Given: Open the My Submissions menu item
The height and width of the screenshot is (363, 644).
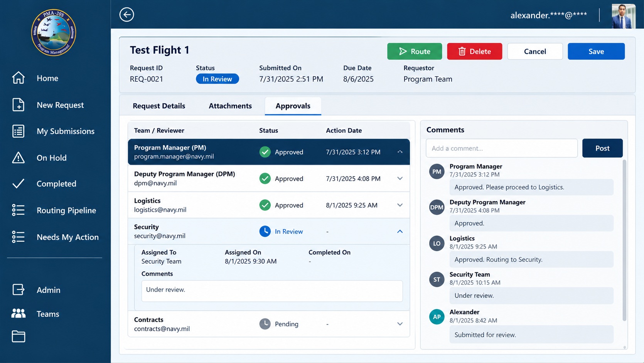Looking at the screenshot, I should [x=66, y=131].
